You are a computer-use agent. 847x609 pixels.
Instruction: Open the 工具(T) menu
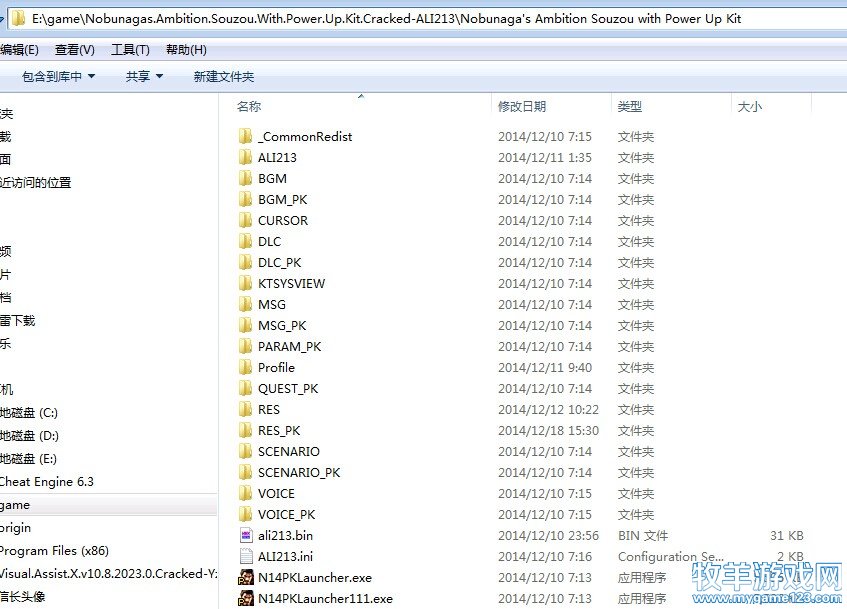(130, 50)
